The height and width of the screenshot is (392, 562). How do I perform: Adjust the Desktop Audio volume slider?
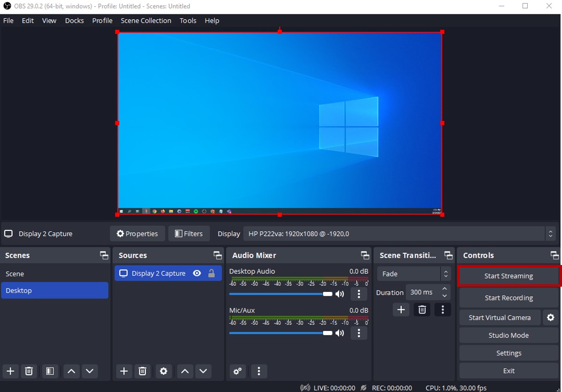pyautogui.click(x=327, y=293)
